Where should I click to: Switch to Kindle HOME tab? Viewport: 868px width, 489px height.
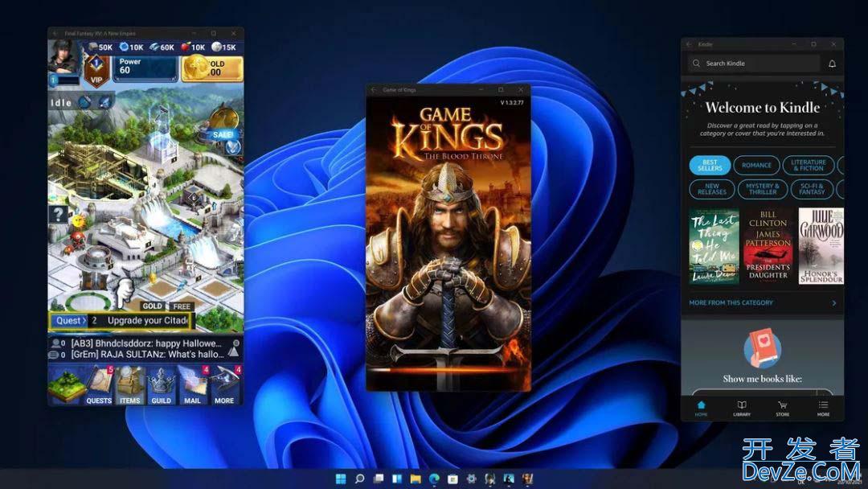coord(701,408)
